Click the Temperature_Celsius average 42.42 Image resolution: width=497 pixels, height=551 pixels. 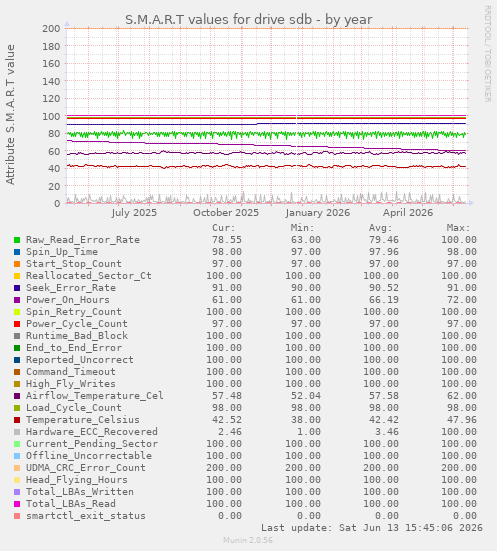coord(383,420)
